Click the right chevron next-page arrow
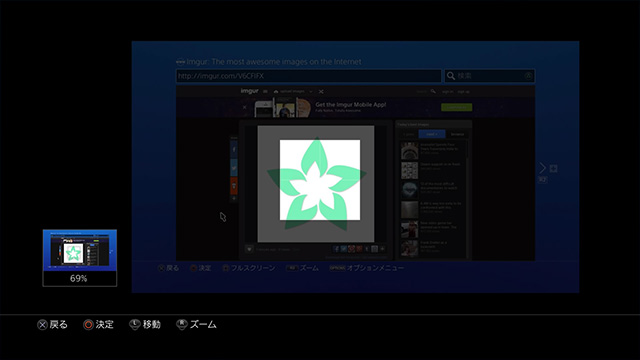The image size is (640, 360). 542,168
